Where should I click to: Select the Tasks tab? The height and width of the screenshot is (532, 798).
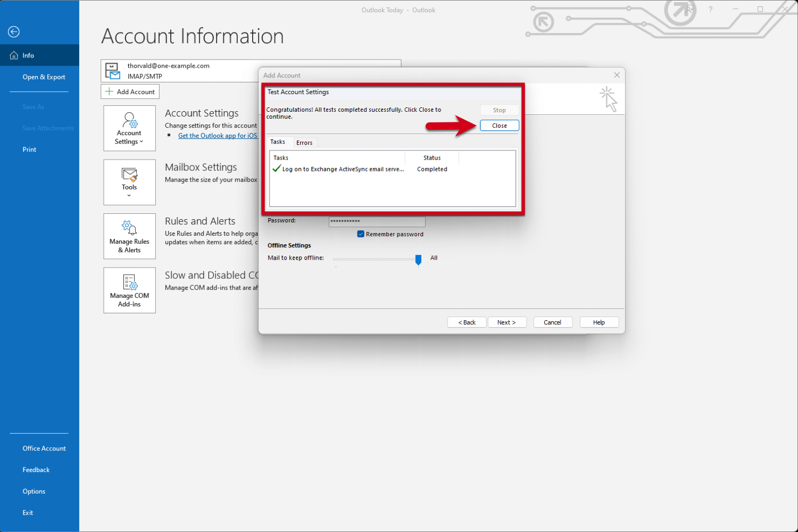pyautogui.click(x=278, y=142)
